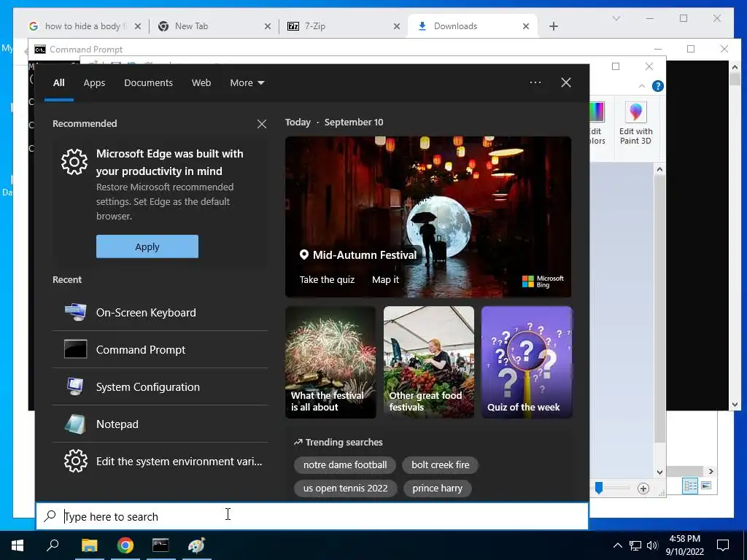Viewport: 747px width, 560px height.
Task: Open the taskbar clock showing 4:58 PM
Action: [684, 545]
